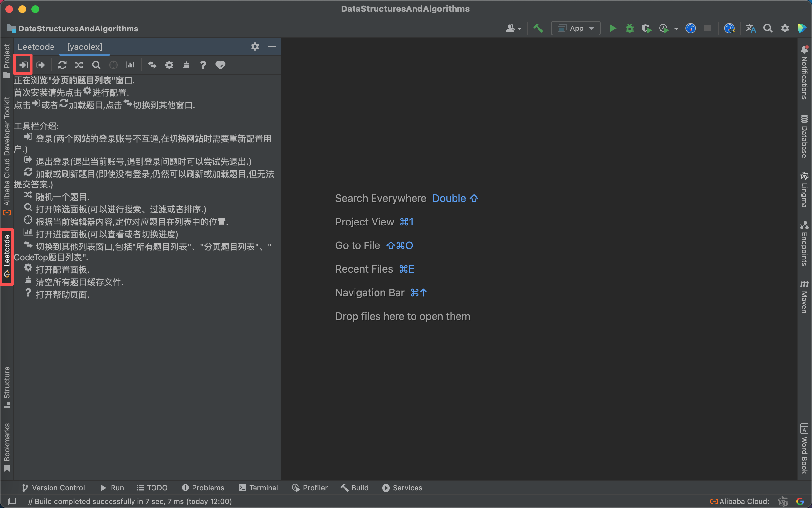Open the Notifications panel
The height and width of the screenshot is (508, 812).
click(x=804, y=73)
